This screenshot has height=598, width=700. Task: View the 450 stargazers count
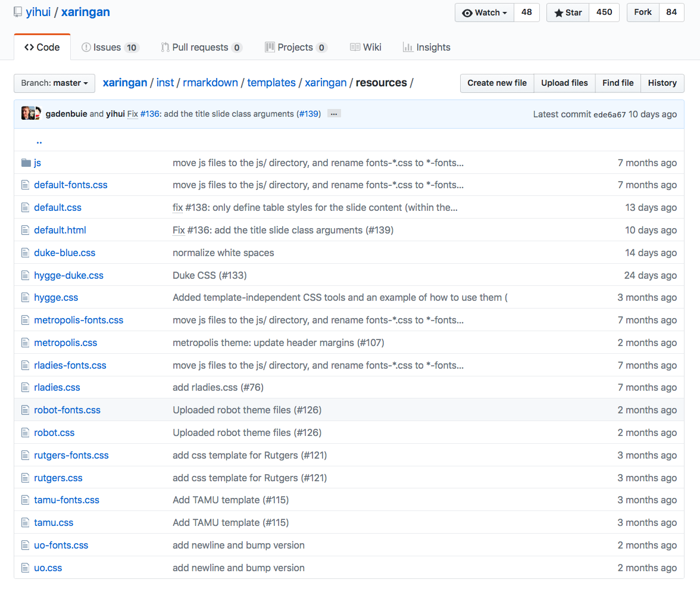point(604,13)
